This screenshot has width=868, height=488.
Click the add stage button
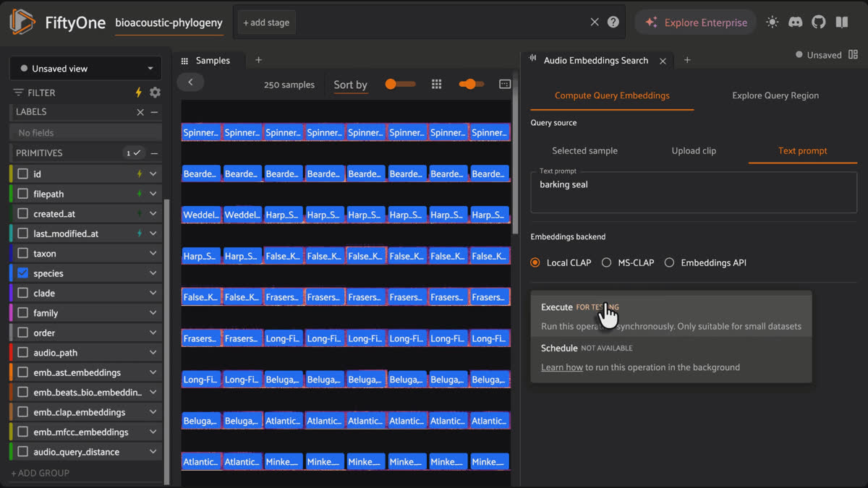pyautogui.click(x=266, y=22)
